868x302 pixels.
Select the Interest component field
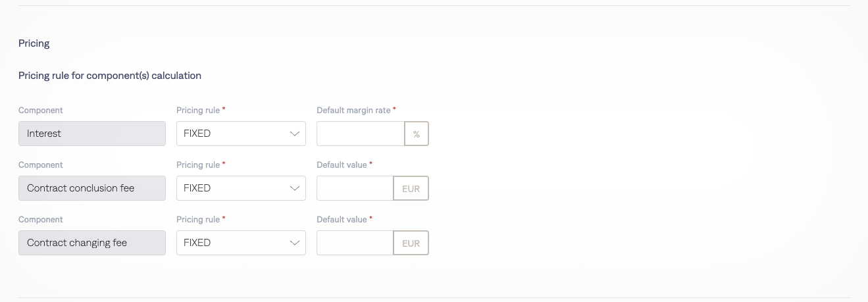pos(92,134)
